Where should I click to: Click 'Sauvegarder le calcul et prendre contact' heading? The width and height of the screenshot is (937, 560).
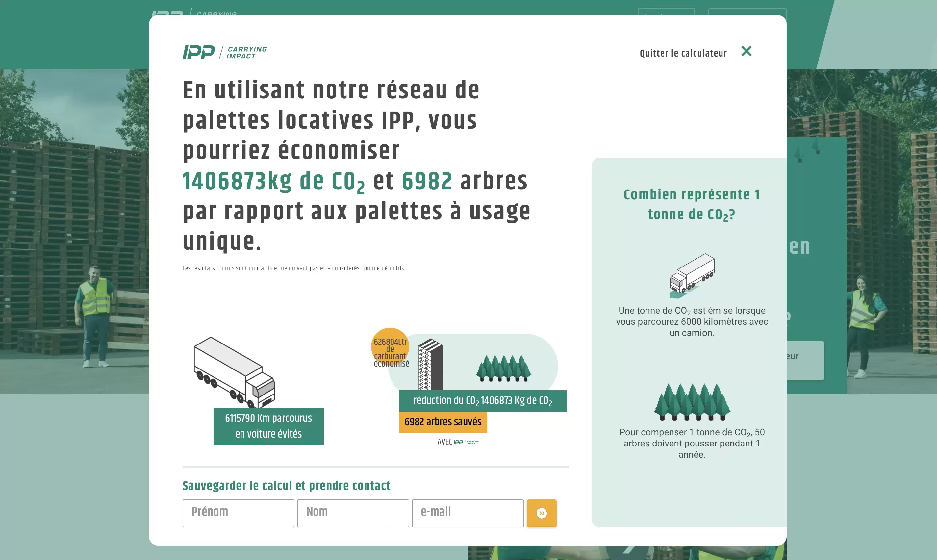[286, 486]
